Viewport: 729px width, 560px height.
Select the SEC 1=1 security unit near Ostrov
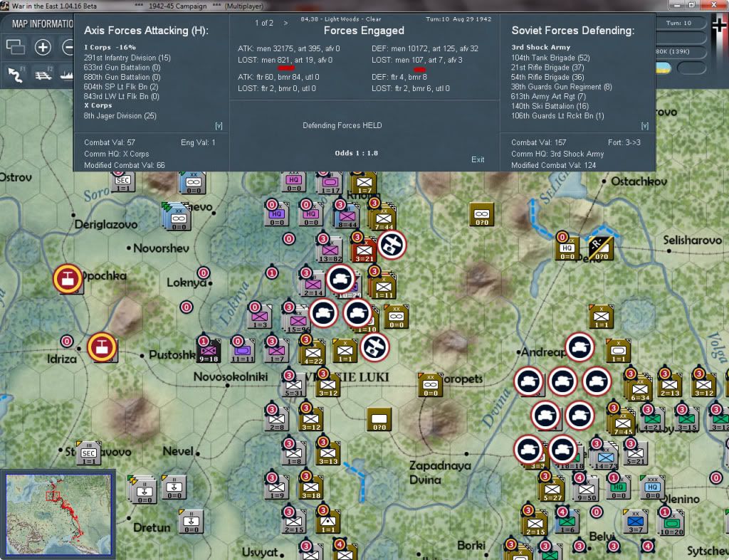point(122,180)
